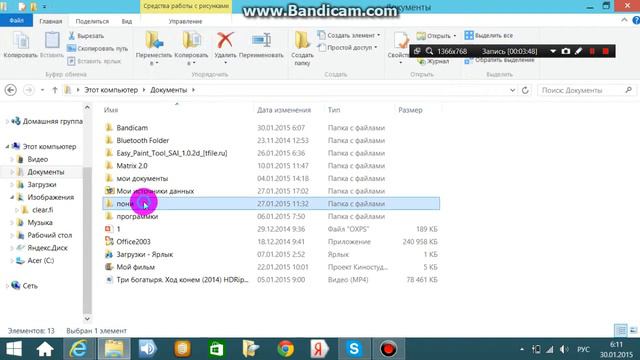Screen dimensions: 640x360
Task: Click Bandicam red stop recording button
Action: (x=605, y=51)
